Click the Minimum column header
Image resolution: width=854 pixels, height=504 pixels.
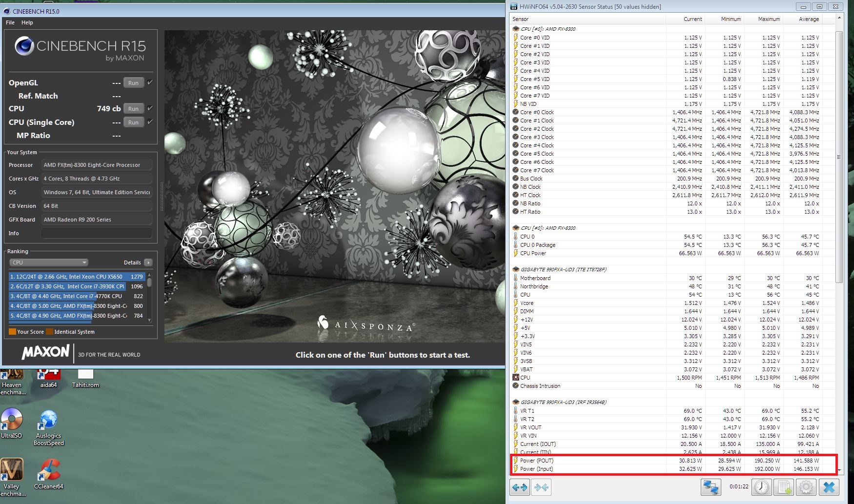tap(725, 19)
